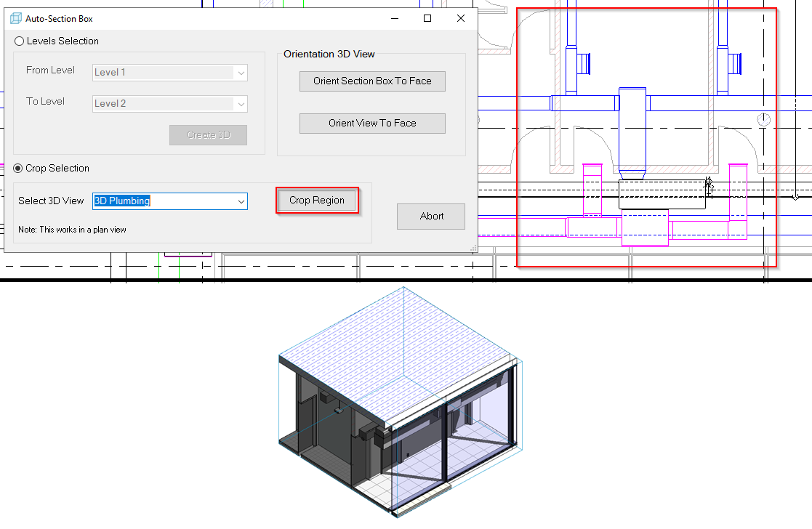Click the 'To Level' label
Viewport: 812px width, 529px height.
(x=45, y=102)
